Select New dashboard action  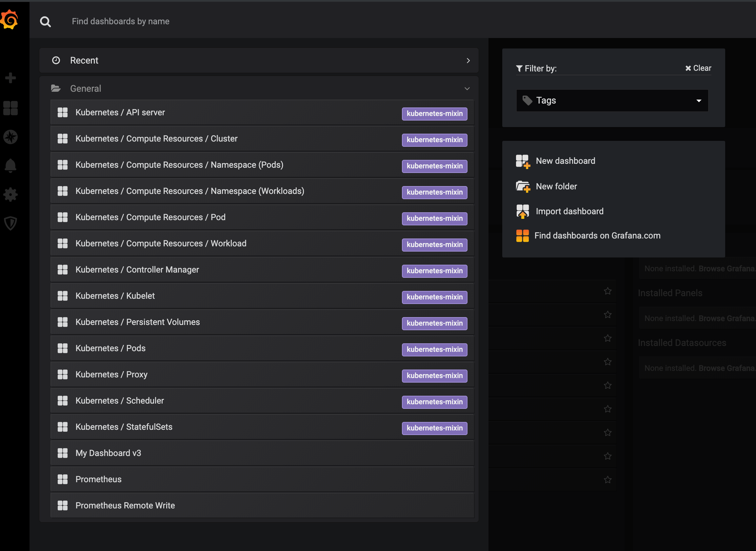[x=566, y=161]
